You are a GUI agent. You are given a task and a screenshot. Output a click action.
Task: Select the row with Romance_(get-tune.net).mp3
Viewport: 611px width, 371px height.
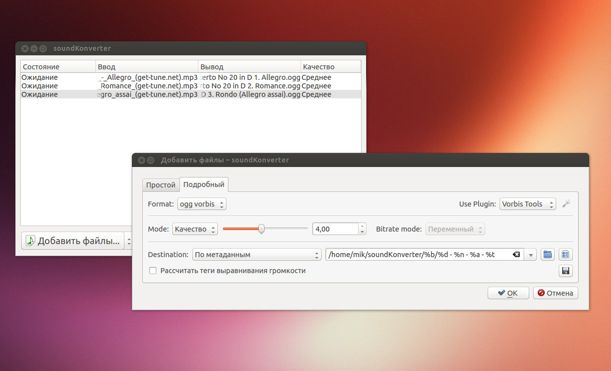point(191,86)
